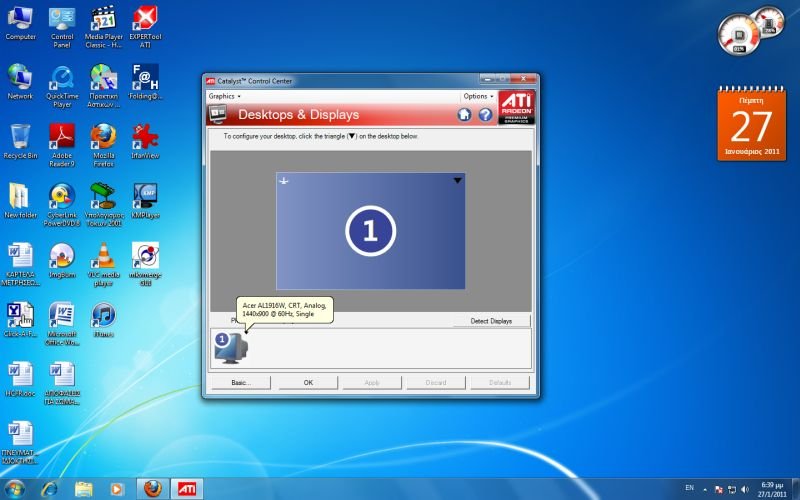Show hidden tray icons arrow
800x500 pixels.
pyautogui.click(x=705, y=489)
